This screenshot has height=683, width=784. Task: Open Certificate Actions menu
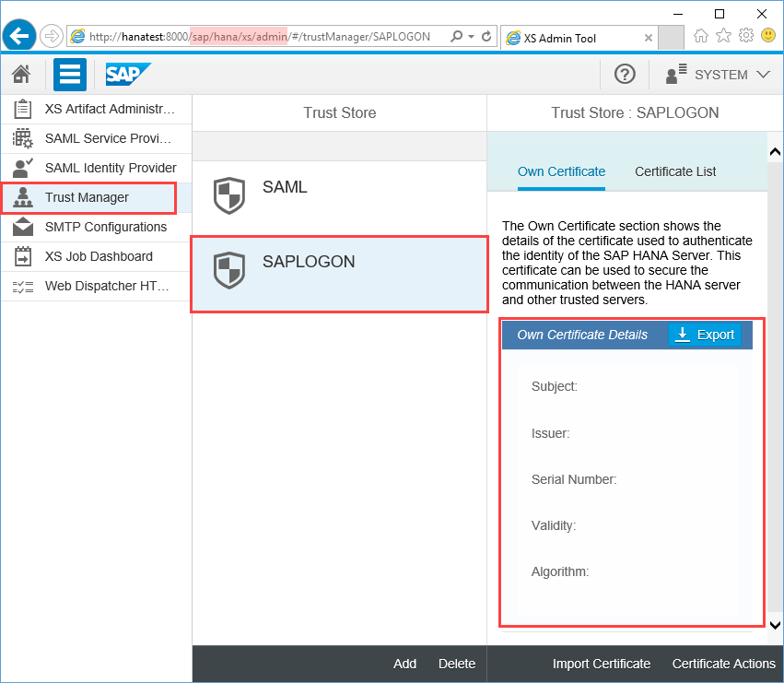click(x=723, y=664)
